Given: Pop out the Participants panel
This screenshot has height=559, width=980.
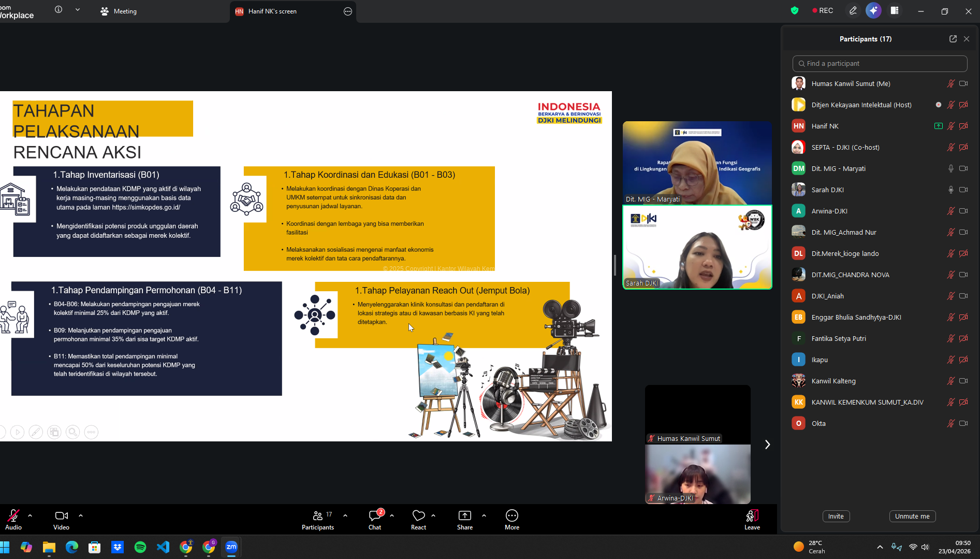Looking at the screenshot, I should point(953,39).
